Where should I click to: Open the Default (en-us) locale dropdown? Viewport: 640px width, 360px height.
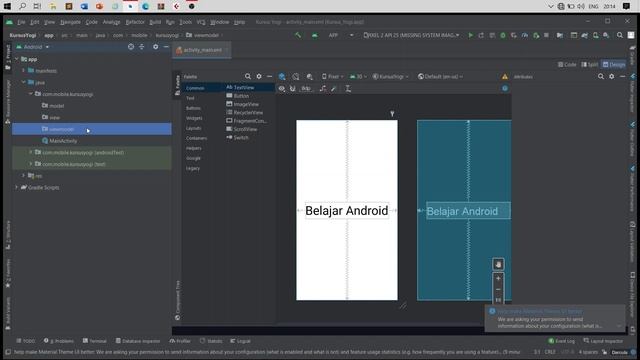click(440, 77)
